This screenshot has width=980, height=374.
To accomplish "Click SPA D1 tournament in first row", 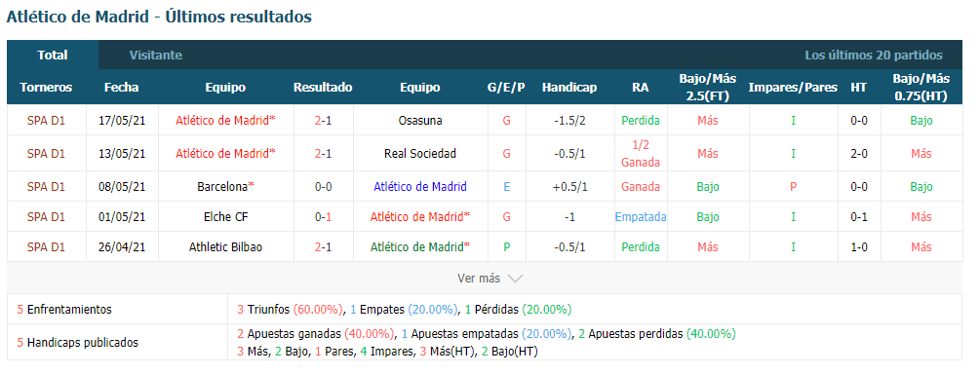I will pos(46,121).
